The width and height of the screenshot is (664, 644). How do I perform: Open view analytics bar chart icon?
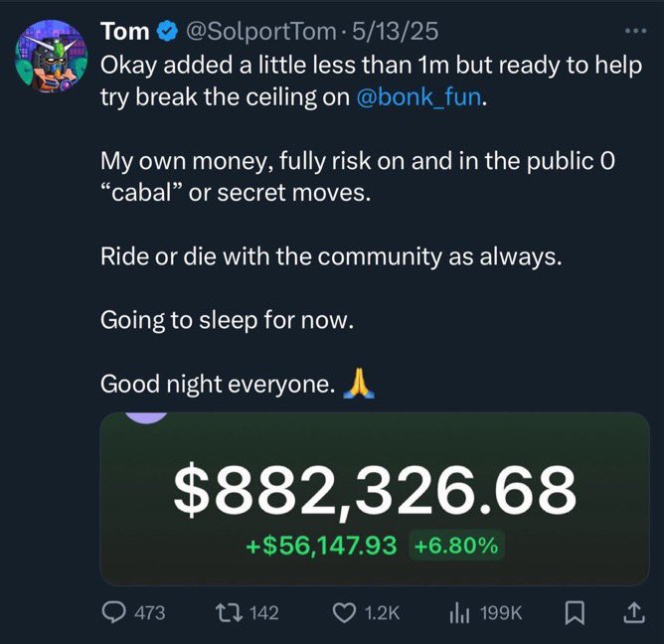coord(459,613)
